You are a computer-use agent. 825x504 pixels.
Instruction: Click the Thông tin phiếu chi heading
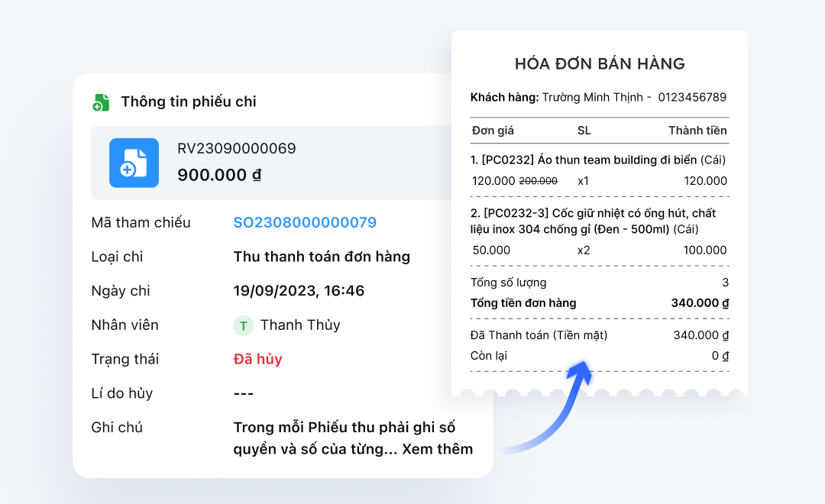(x=189, y=102)
